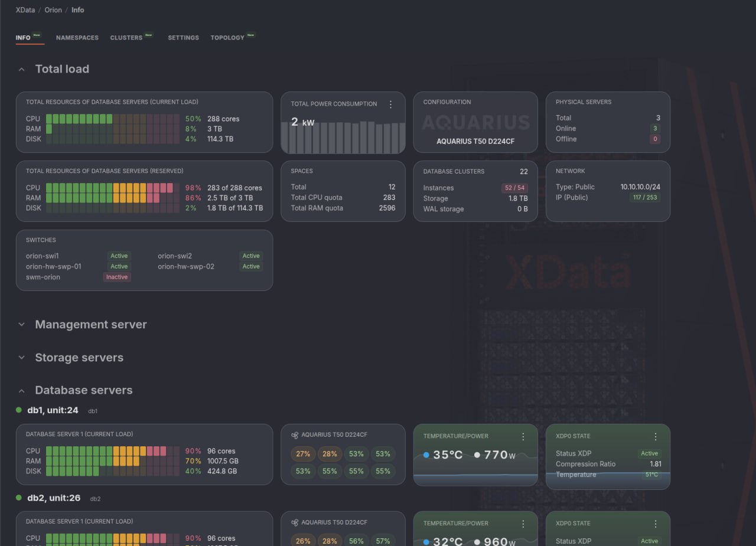The image size is (756, 546).
Task: Click the green status dot of db1
Action: coord(19,410)
